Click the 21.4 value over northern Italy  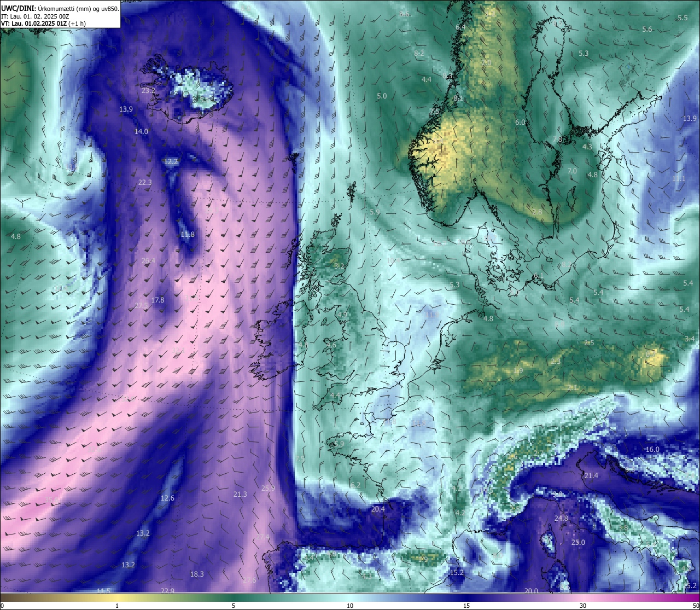click(x=591, y=475)
